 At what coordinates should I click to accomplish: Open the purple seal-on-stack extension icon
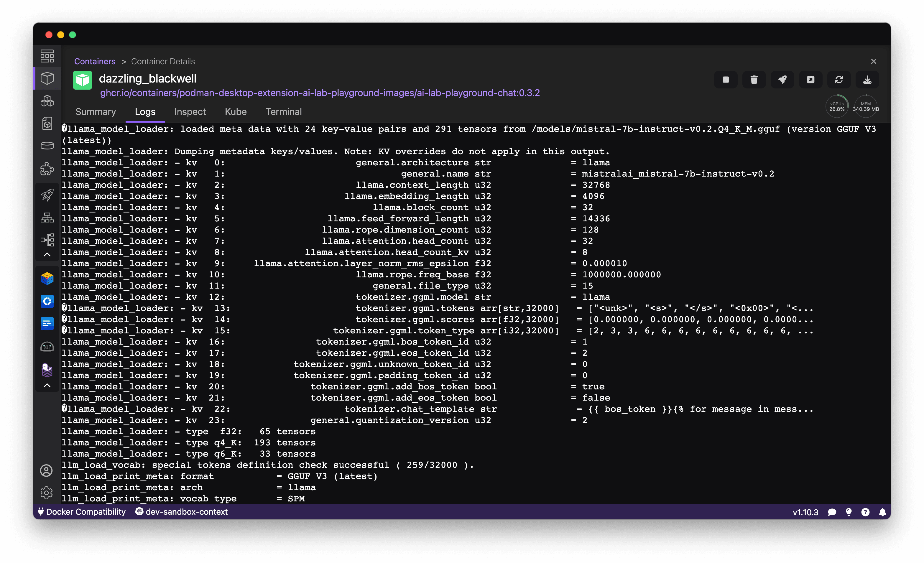[47, 370]
